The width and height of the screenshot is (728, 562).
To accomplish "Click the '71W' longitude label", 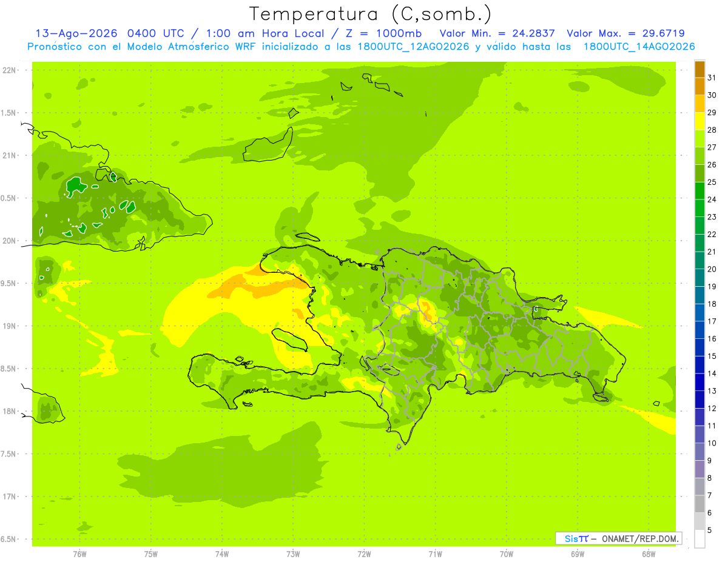I will [x=435, y=554].
